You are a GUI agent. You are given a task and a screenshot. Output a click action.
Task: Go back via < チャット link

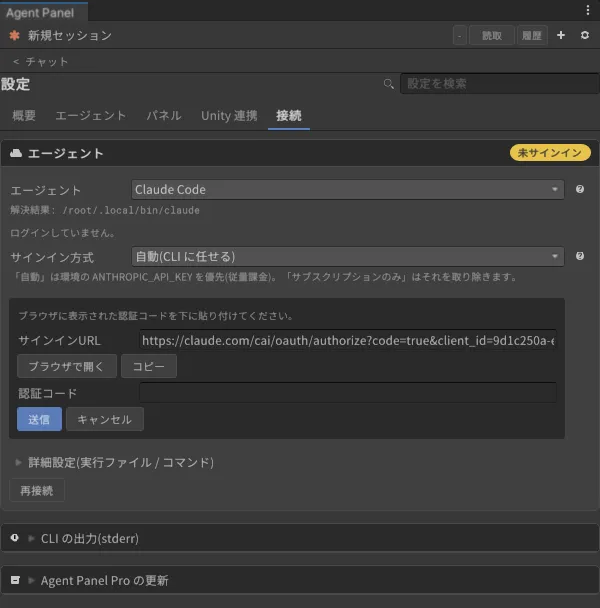40,62
